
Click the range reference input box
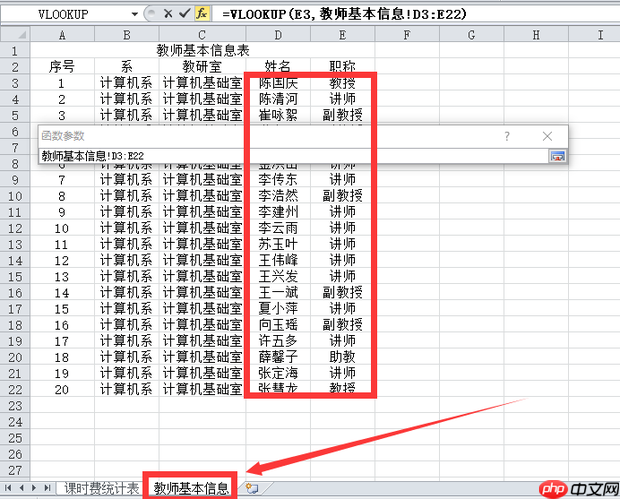click(293, 156)
